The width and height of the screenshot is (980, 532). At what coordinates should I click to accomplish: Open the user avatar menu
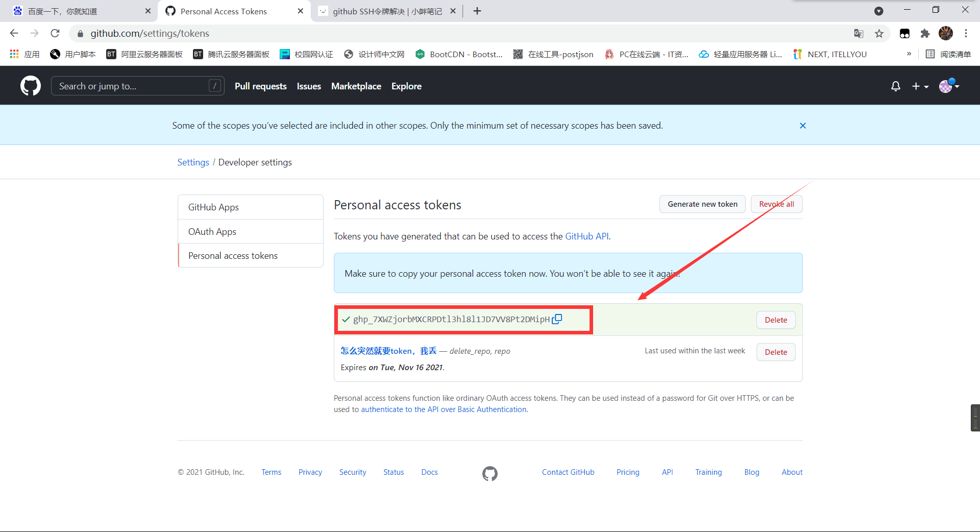(x=949, y=86)
